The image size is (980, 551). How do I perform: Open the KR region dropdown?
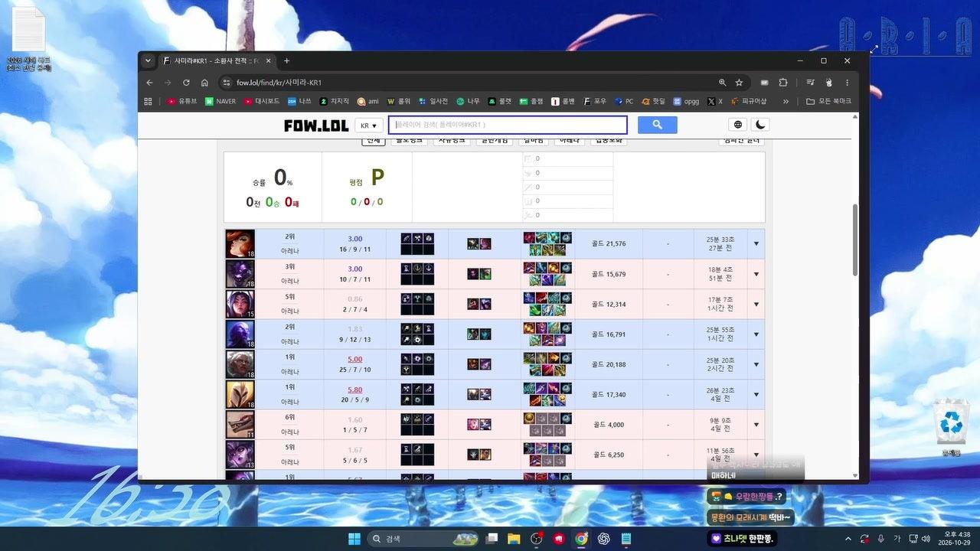(369, 126)
